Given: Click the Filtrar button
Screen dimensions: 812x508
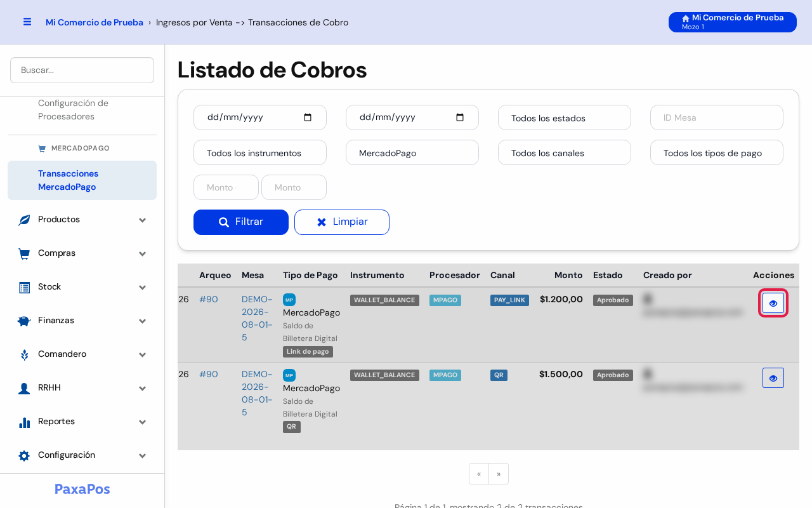Looking at the screenshot, I should coord(241,222).
